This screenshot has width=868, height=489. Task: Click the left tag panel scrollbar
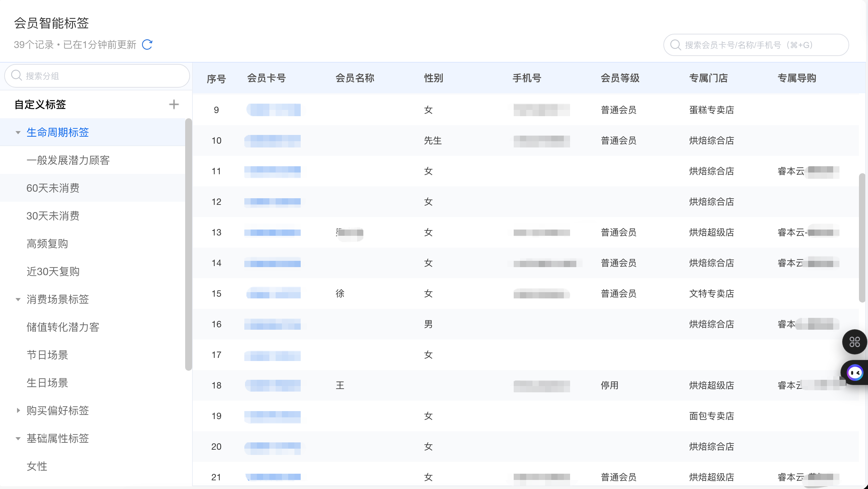click(x=189, y=244)
